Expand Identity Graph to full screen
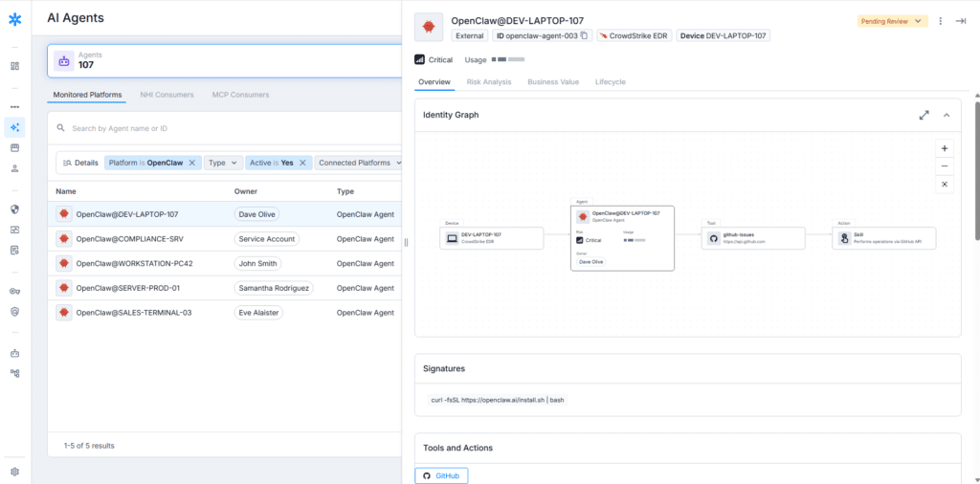980x484 pixels. (924, 115)
